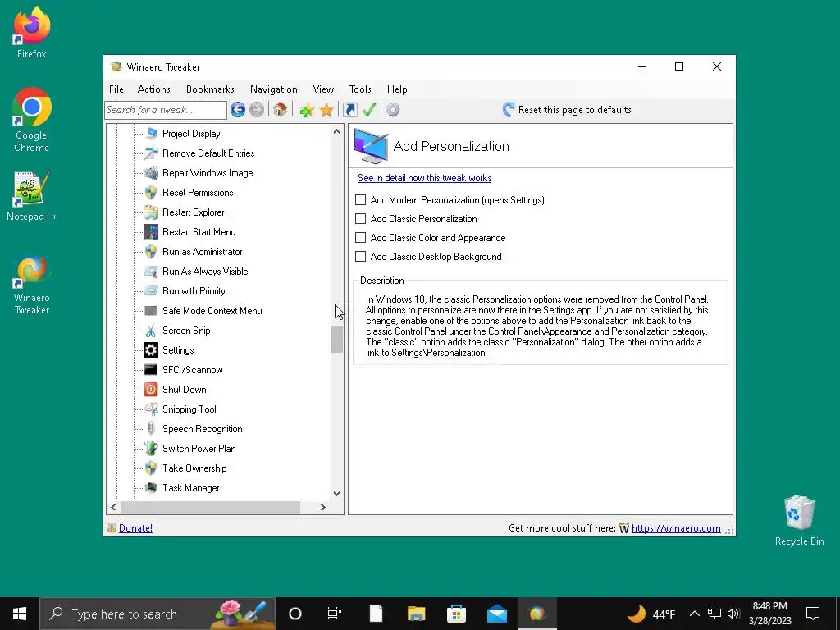Click the Donate! link
The height and width of the screenshot is (630, 840).
[x=135, y=528]
